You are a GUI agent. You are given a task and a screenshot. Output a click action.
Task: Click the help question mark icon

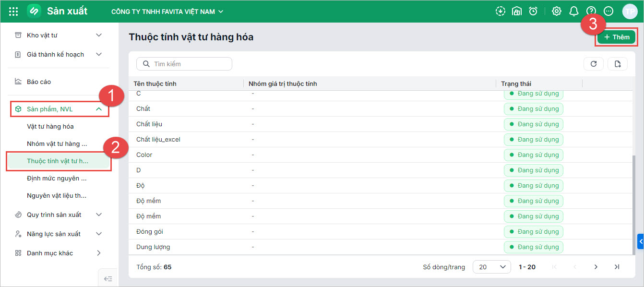(x=591, y=11)
